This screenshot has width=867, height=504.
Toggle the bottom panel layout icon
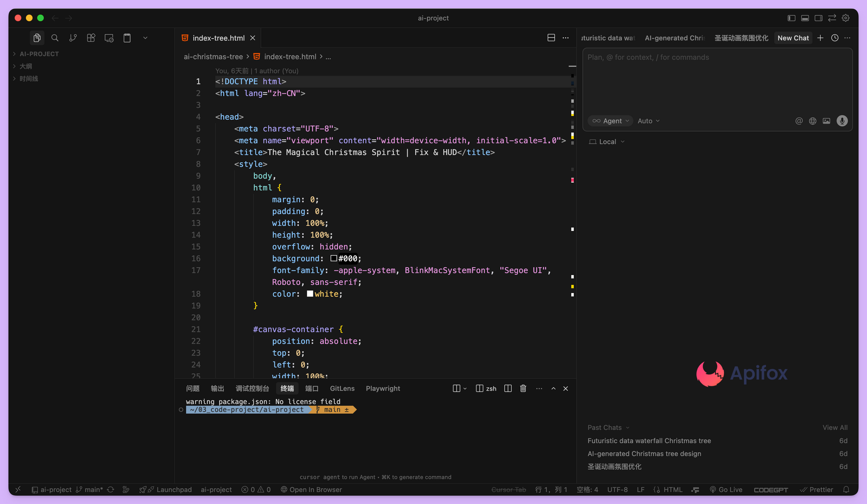click(x=805, y=18)
